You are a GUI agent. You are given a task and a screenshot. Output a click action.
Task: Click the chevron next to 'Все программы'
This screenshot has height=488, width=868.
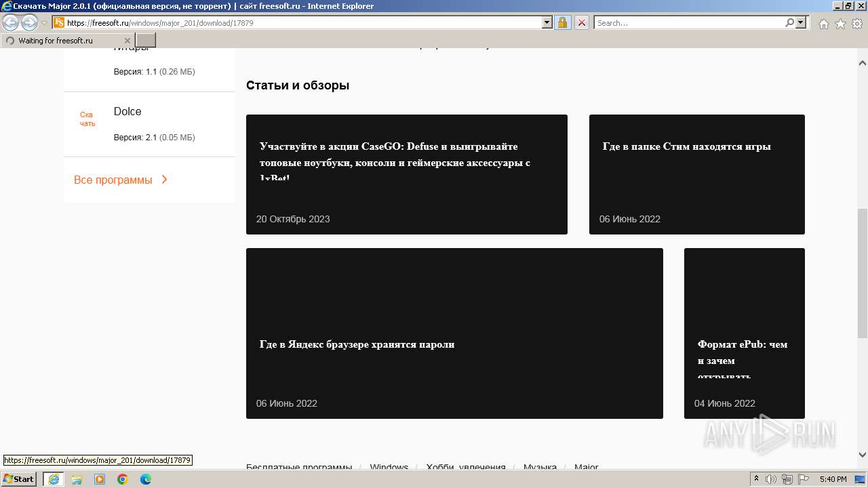click(x=165, y=180)
